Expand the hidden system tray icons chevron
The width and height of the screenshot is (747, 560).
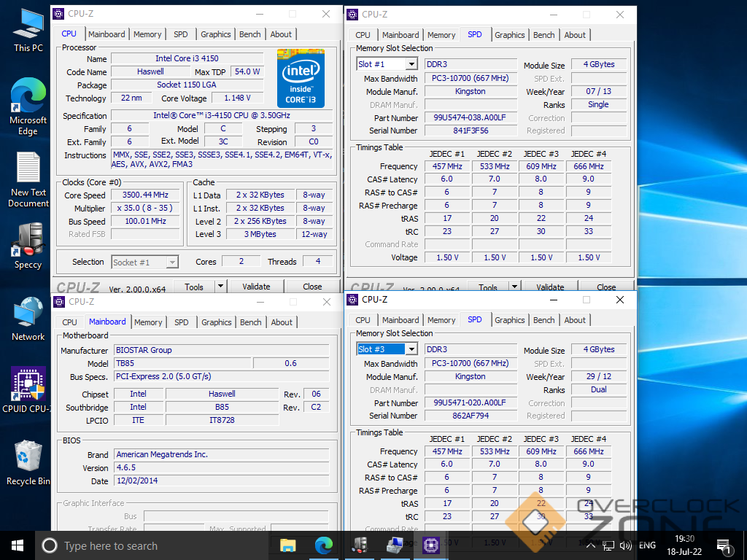tap(591, 545)
